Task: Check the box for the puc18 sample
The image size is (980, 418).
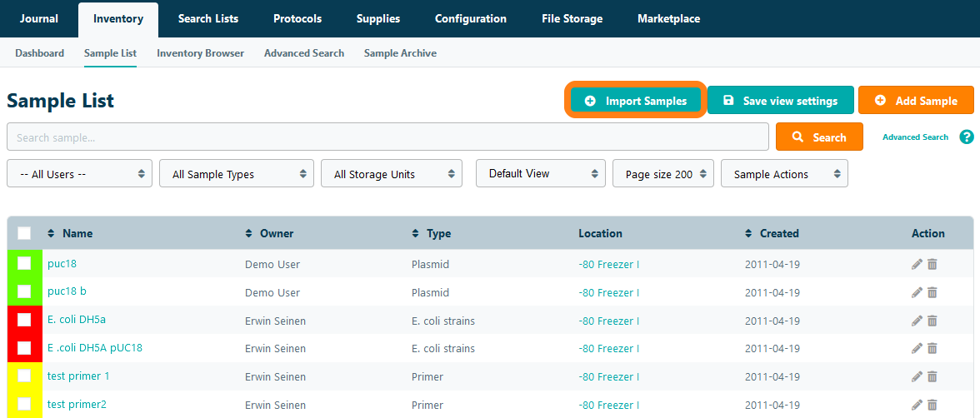Action: click(24, 263)
